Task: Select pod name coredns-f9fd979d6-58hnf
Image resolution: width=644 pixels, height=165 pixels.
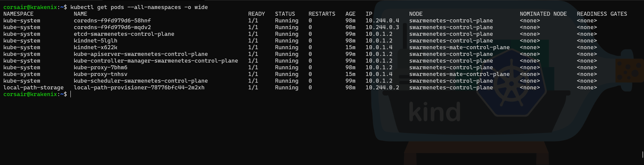Action: [x=112, y=20]
